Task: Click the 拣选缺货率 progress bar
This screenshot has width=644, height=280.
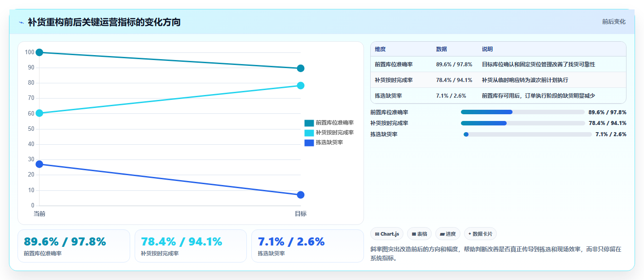Action: pyautogui.click(x=528, y=134)
